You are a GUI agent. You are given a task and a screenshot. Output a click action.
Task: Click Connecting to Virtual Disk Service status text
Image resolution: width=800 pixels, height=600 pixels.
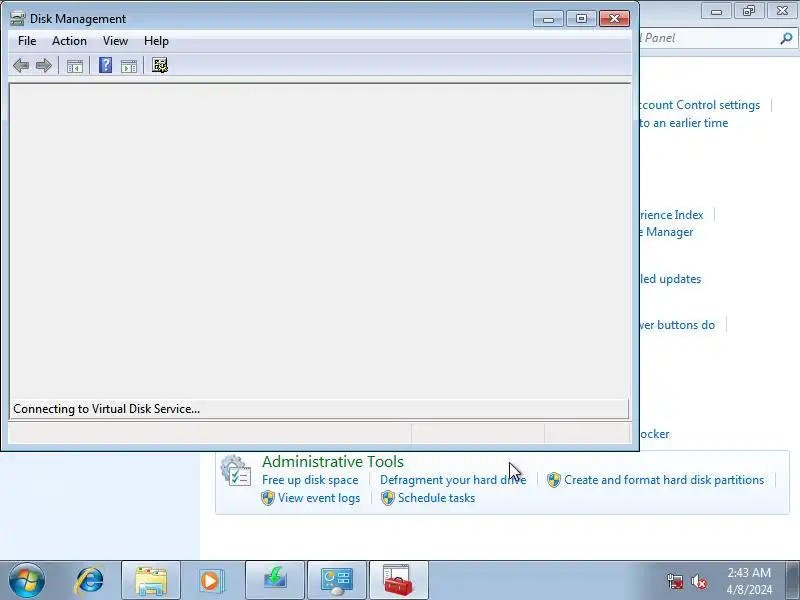point(107,409)
